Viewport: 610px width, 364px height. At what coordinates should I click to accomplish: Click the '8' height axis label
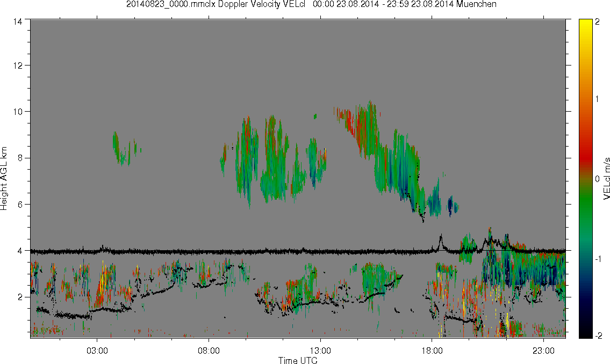pyautogui.click(x=20, y=158)
